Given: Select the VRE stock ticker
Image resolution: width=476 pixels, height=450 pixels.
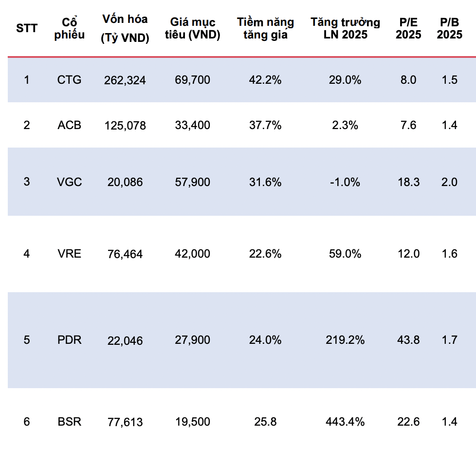Looking at the screenshot, I should point(69,254).
